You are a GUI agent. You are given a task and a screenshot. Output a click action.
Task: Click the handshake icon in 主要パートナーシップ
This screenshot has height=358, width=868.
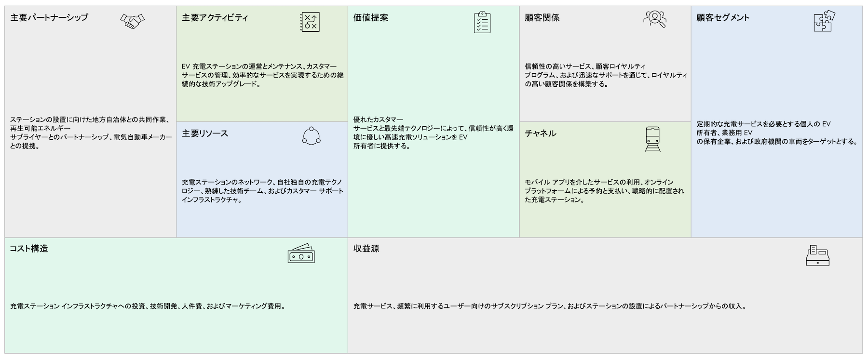click(133, 21)
